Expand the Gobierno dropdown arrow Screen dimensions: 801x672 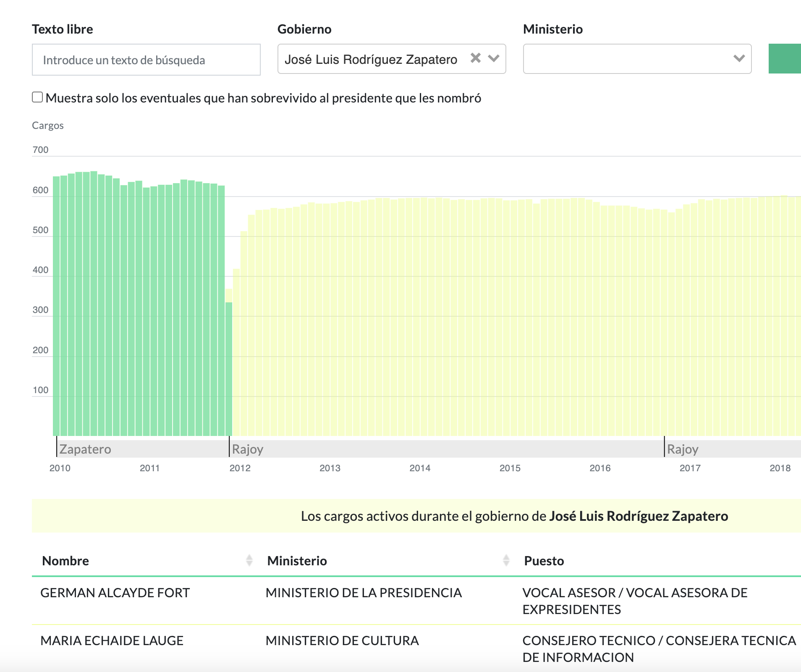494,58
